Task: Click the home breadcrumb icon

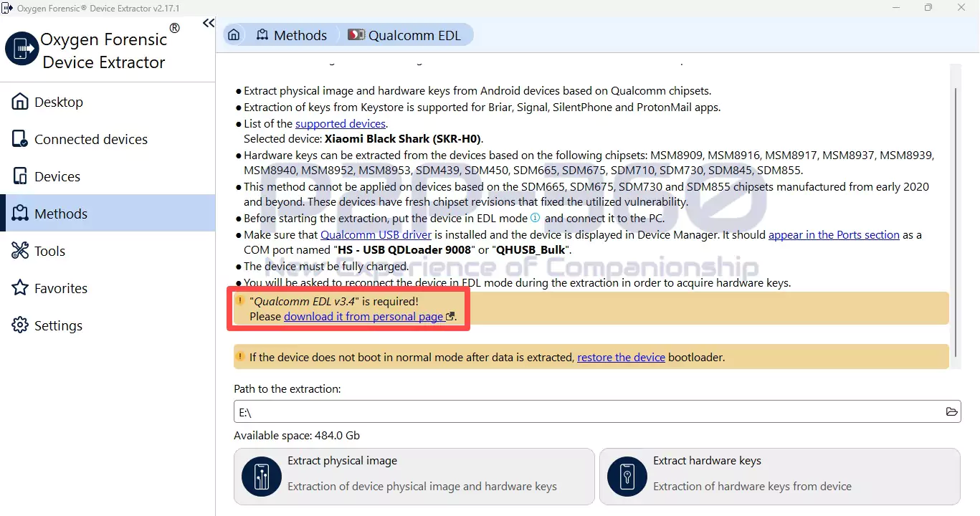Action: tap(234, 35)
